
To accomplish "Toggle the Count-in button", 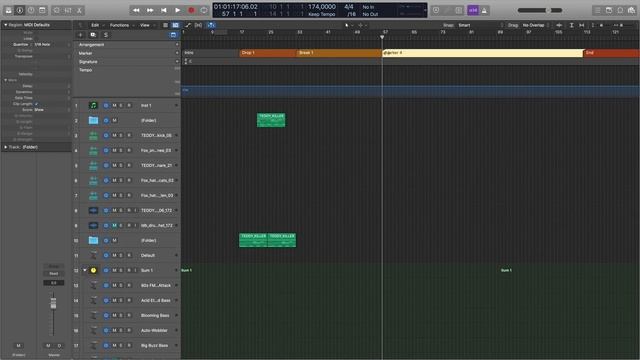I will pos(473,10).
